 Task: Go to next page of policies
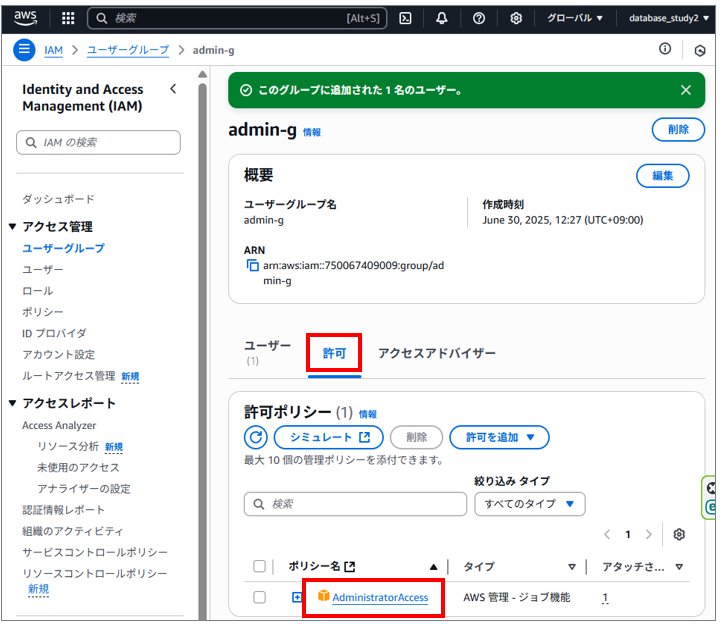click(x=649, y=534)
